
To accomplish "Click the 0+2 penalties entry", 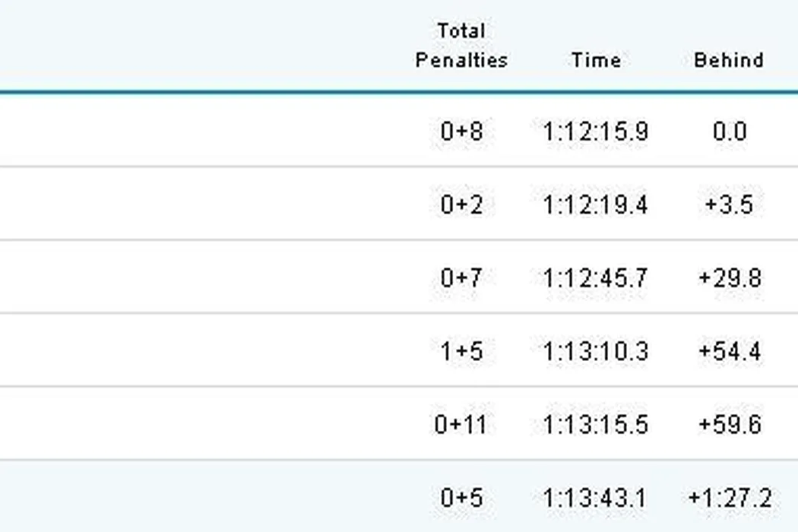I will click(461, 204).
